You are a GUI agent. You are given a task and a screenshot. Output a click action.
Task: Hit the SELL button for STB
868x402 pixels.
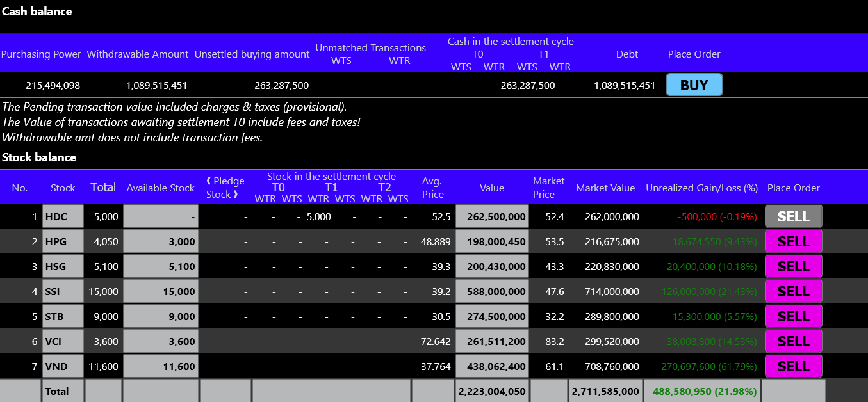coord(793,316)
